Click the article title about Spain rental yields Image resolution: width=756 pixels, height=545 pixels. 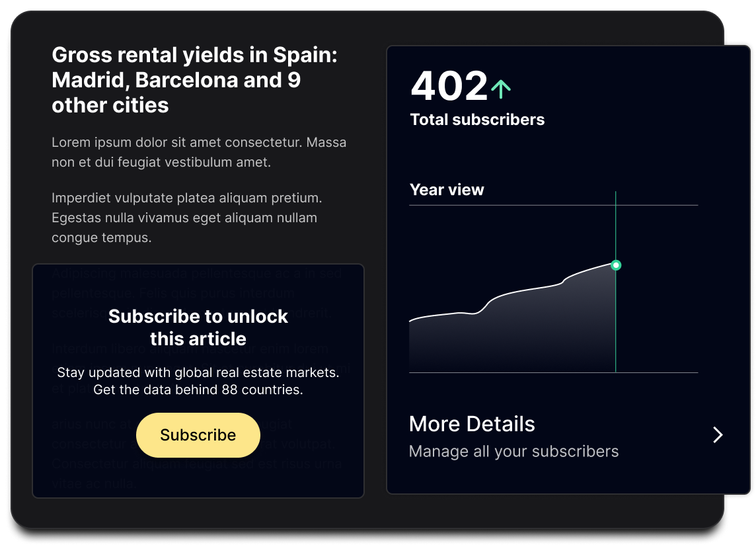click(x=195, y=80)
